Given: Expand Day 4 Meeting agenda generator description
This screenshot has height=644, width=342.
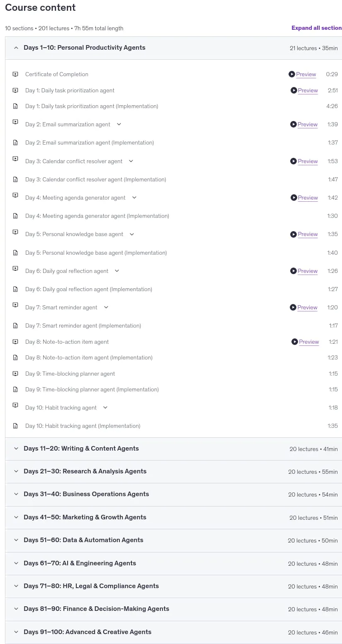Looking at the screenshot, I should point(134,198).
